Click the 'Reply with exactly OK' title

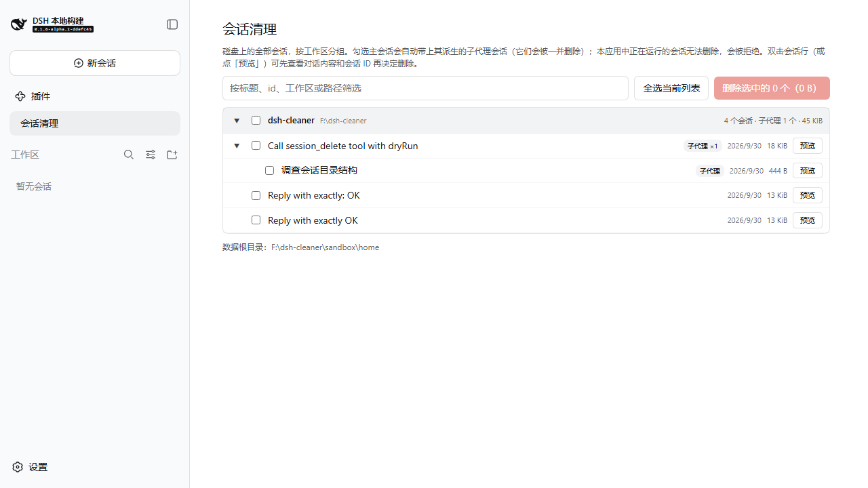pyautogui.click(x=313, y=220)
